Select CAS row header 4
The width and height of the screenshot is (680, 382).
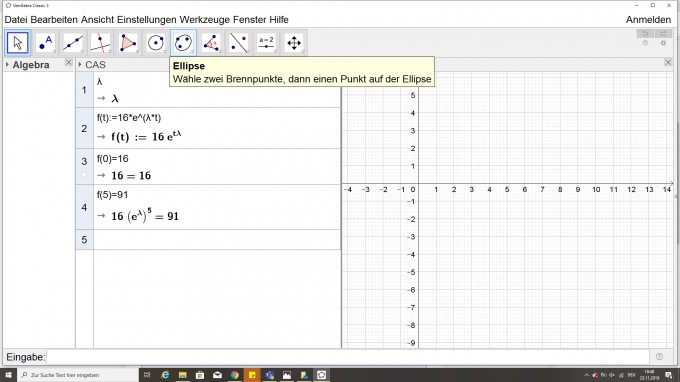click(84, 207)
